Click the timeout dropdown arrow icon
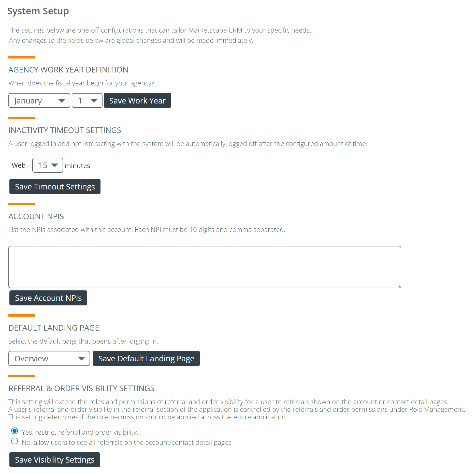Viewport: 476px width, 473px height. click(x=55, y=165)
